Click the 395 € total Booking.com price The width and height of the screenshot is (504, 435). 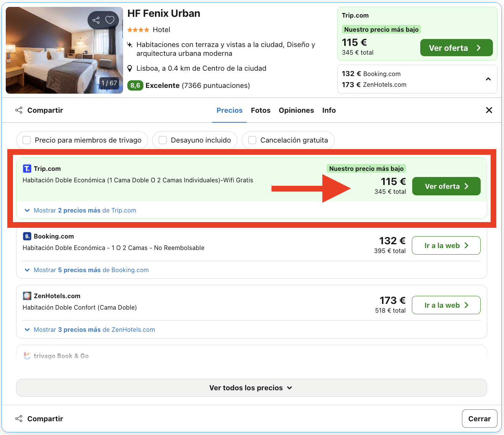(390, 251)
